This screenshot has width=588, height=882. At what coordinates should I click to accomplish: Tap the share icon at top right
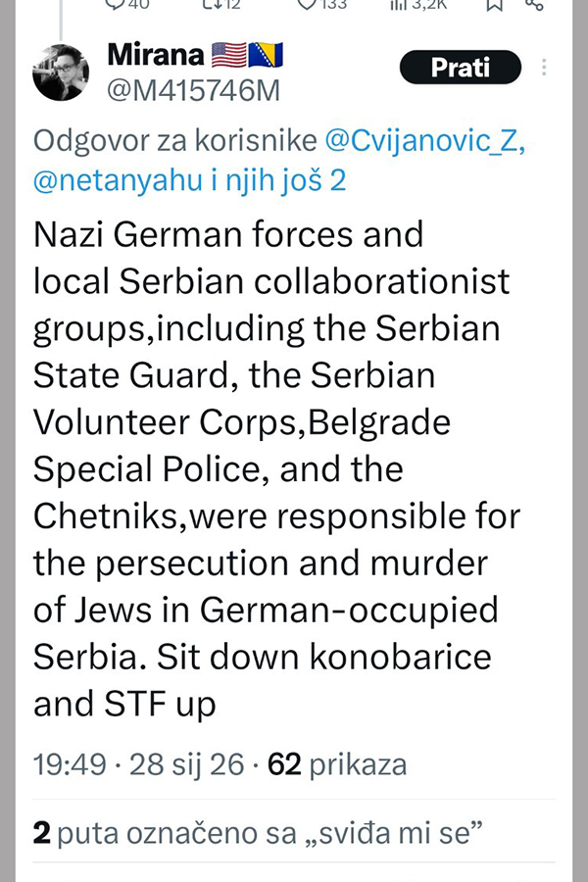(534, 4)
